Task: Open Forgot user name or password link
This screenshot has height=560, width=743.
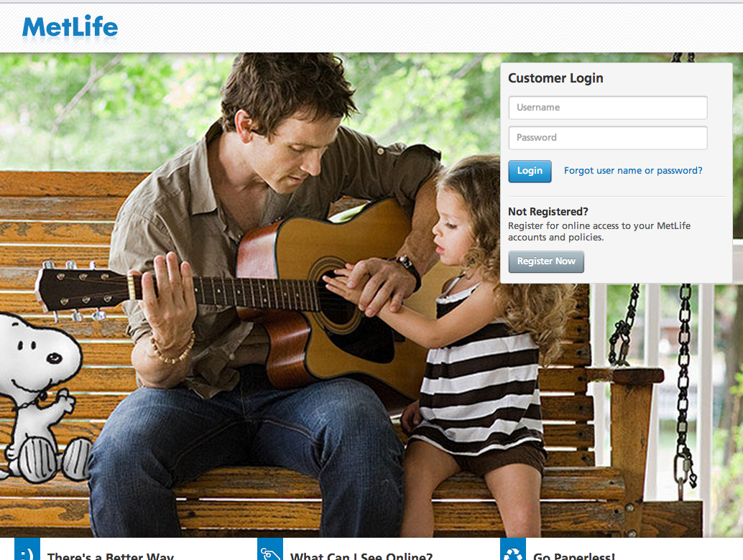Action: (x=633, y=170)
